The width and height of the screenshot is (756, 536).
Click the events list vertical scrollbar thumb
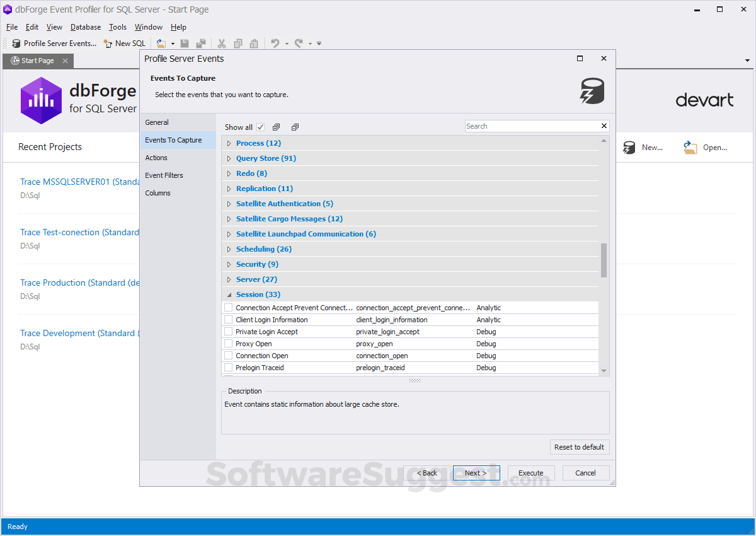pyautogui.click(x=604, y=260)
